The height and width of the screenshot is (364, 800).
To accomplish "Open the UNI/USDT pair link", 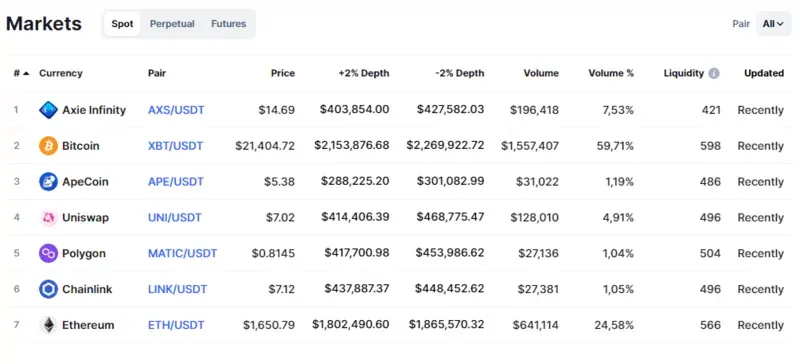I will pos(174,217).
